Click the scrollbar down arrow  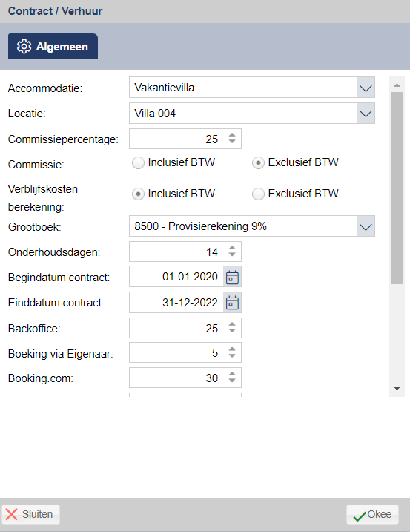click(397, 388)
